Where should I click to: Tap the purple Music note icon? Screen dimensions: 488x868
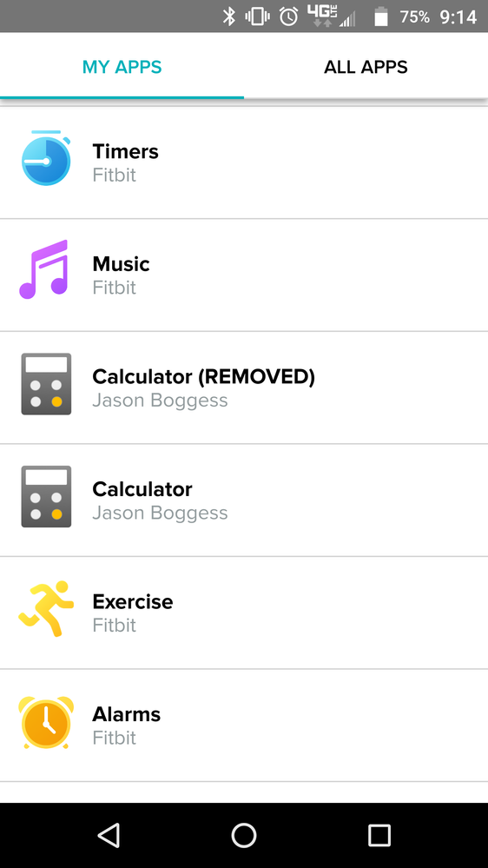click(43, 269)
